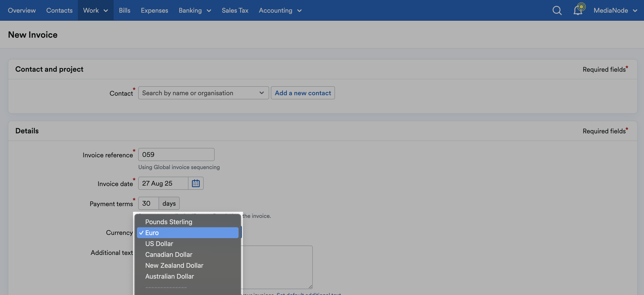The height and width of the screenshot is (295, 644).
Task: Open the MediaNode account menu
Action: pyautogui.click(x=615, y=10)
